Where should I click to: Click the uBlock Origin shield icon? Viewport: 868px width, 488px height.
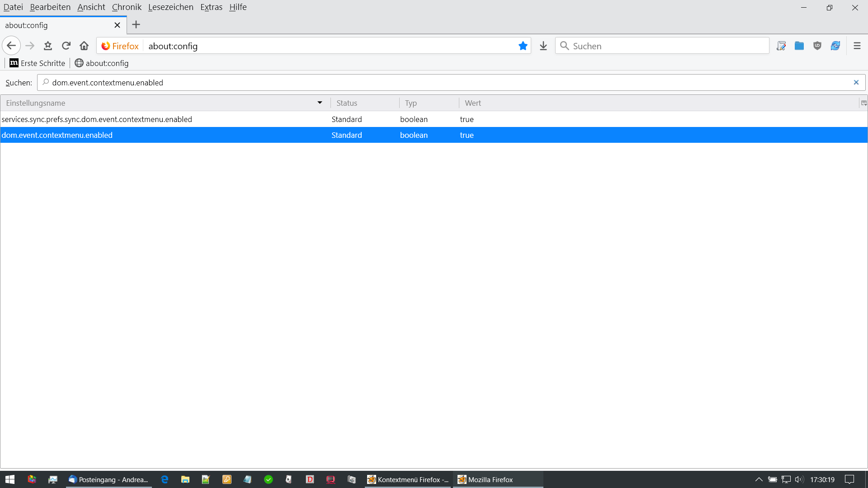(x=817, y=46)
